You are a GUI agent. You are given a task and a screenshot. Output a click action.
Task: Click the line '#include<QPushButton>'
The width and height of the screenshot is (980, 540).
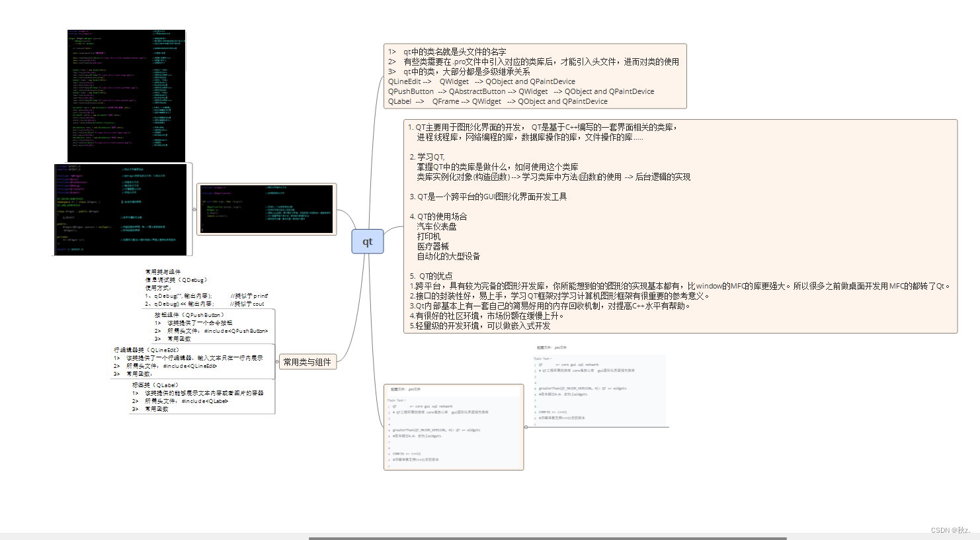click(x=211, y=331)
